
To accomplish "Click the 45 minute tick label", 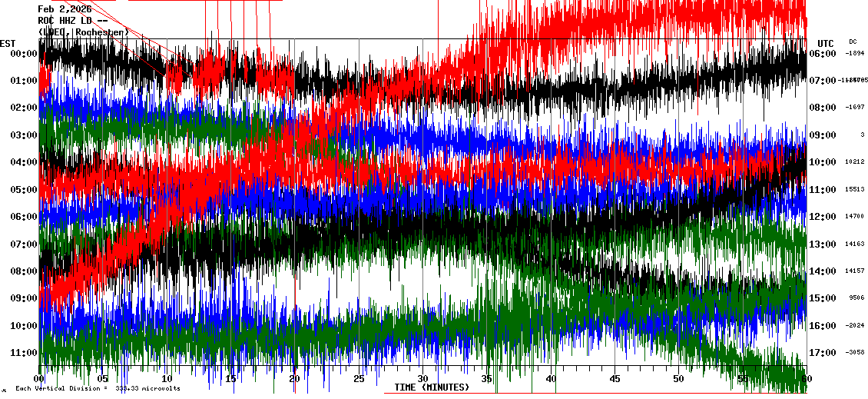I will [615, 379].
